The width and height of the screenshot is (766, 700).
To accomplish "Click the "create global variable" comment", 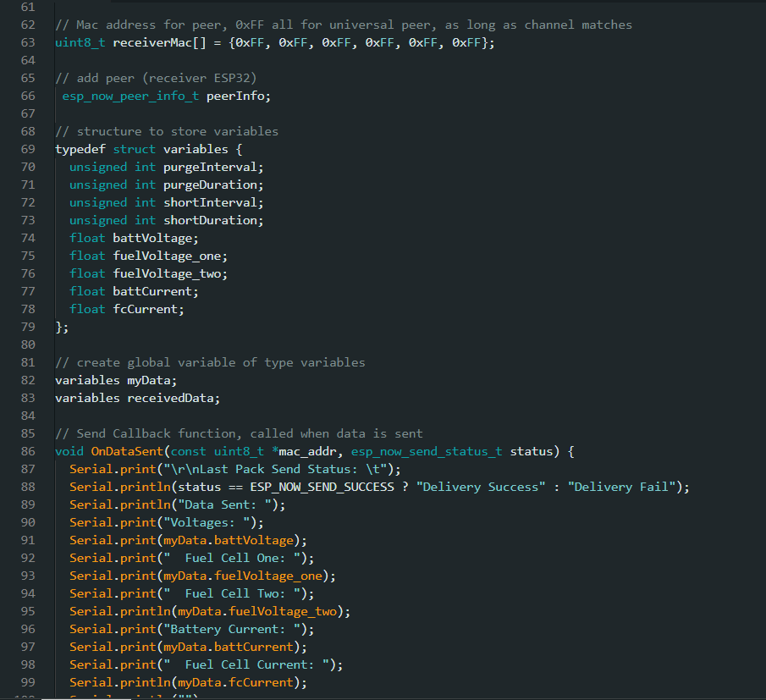I will point(210,362).
